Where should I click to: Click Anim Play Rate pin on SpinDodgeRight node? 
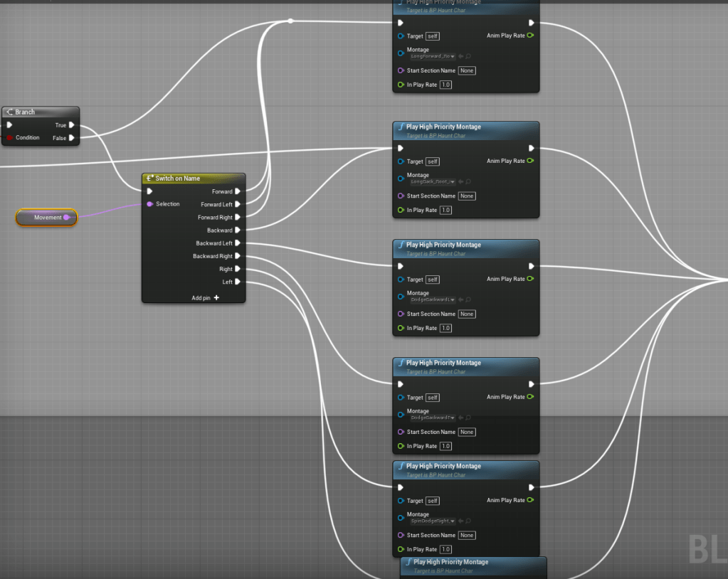pos(530,500)
